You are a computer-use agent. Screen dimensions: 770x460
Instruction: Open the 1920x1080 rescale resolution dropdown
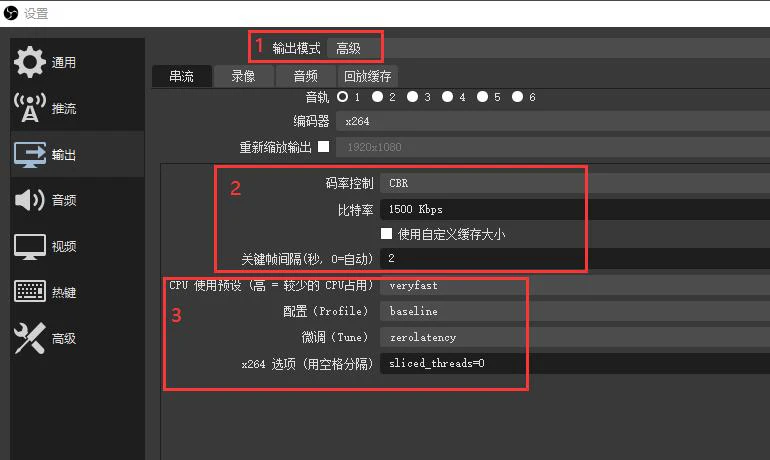point(553,147)
